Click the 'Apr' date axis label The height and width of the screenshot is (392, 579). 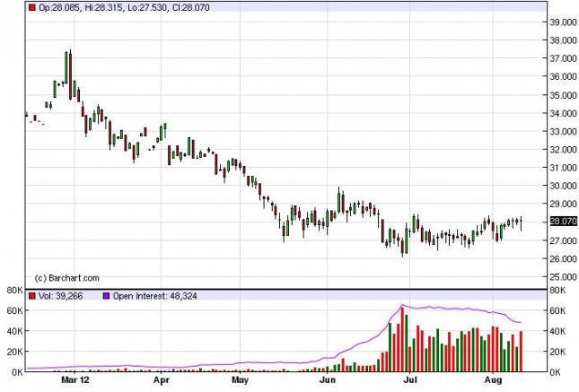pyautogui.click(x=161, y=379)
